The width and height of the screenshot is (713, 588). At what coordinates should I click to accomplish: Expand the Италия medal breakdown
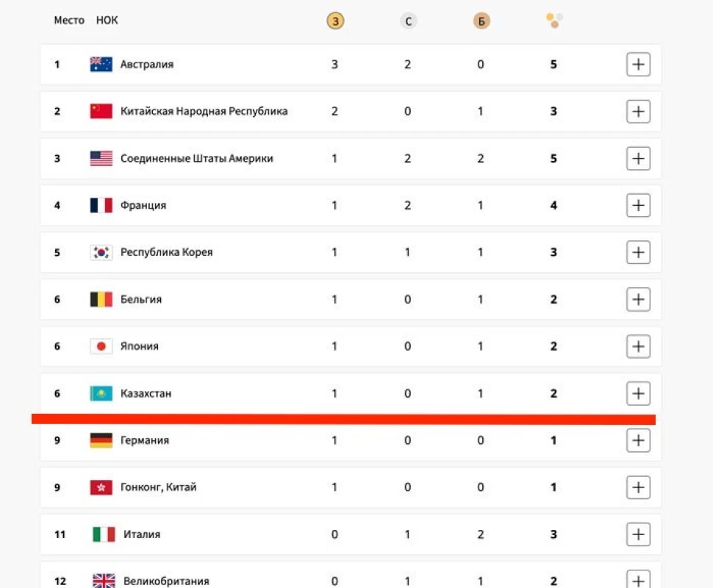coord(638,534)
